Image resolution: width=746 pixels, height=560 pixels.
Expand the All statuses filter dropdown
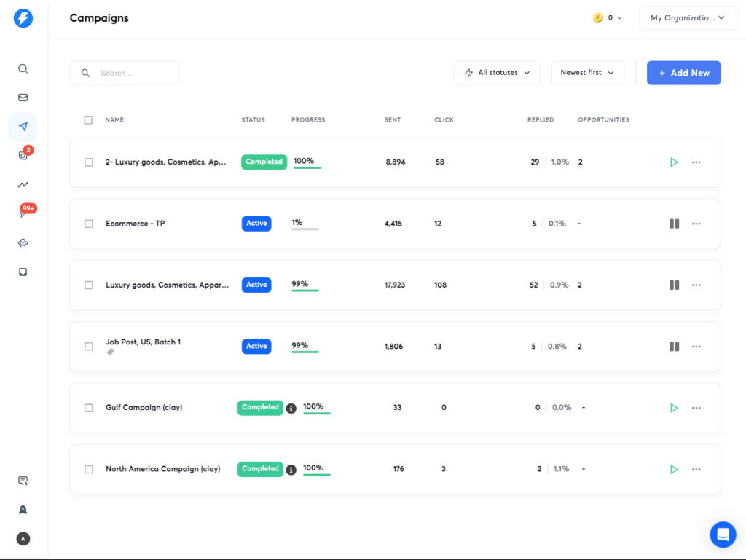[497, 73]
